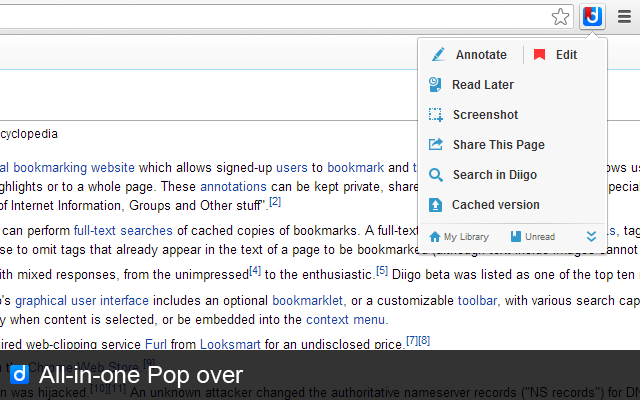The height and width of the screenshot is (400, 640).
Task: Click the 'All-in-one Pop over' caption text
Action: 141,375
